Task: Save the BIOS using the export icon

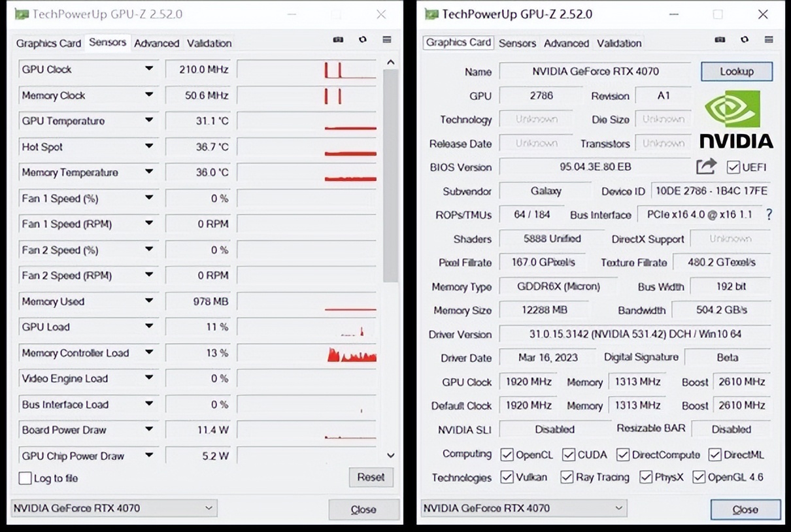Action: (x=707, y=167)
